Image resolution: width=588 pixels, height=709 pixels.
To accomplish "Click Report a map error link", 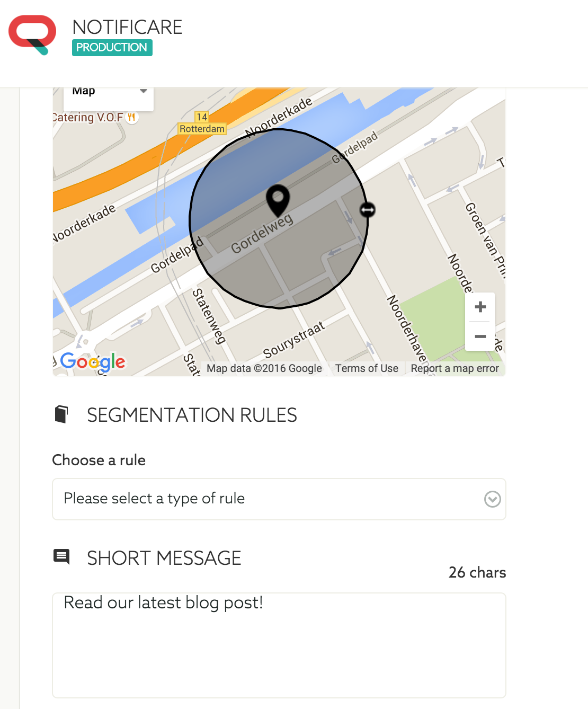I will (x=455, y=368).
